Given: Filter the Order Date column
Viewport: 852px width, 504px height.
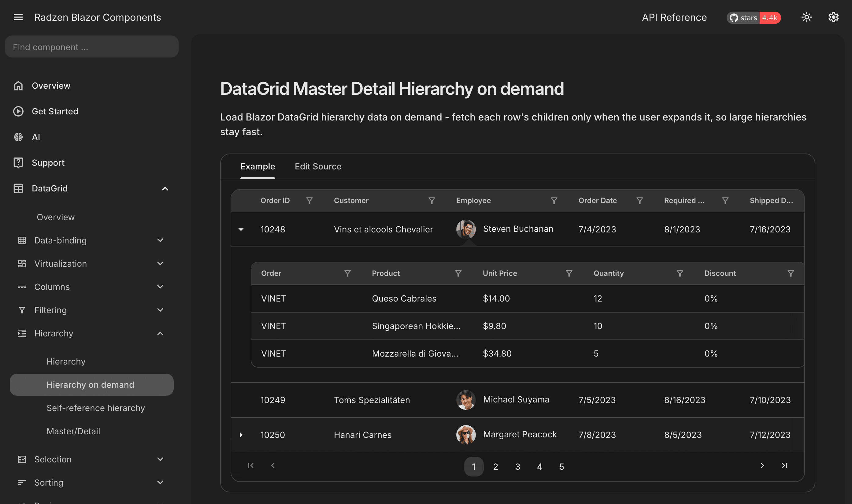Looking at the screenshot, I should [x=639, y=201].
